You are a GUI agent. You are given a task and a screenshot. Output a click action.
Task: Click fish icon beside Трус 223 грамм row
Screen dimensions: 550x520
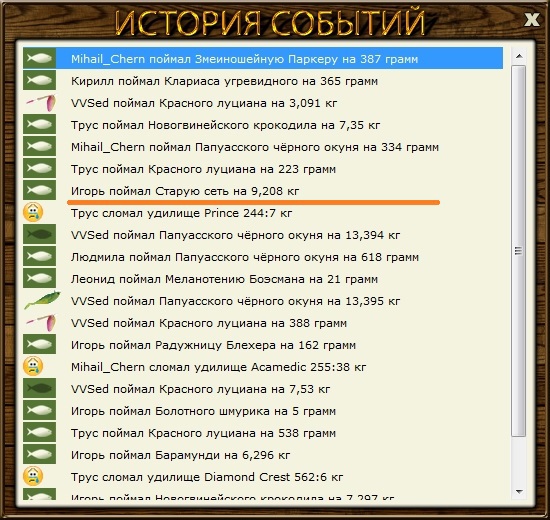click(x=39, y=168)
